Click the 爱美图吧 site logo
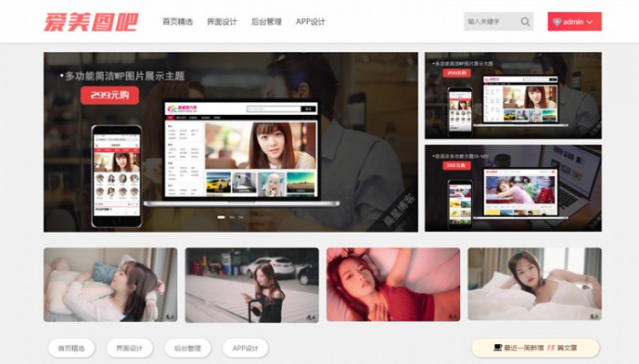Viewport: 639px width, 364px height. 91,22
